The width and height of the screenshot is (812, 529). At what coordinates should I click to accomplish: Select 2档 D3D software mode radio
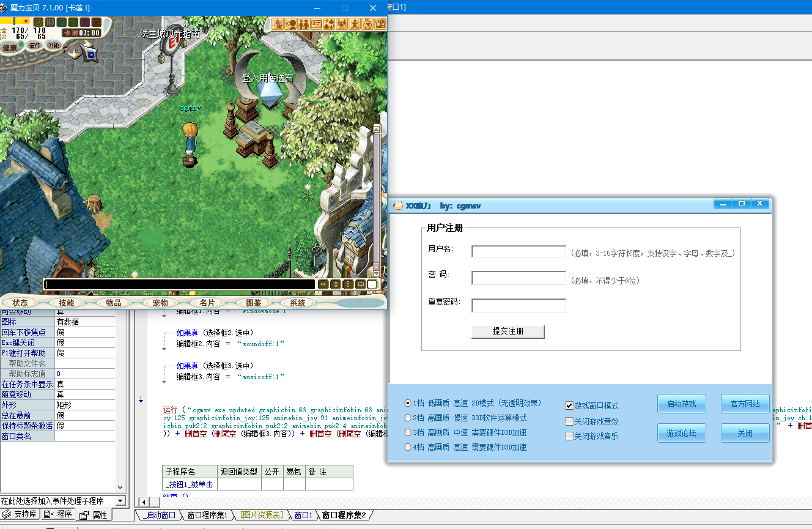click(x=408, y=418)
